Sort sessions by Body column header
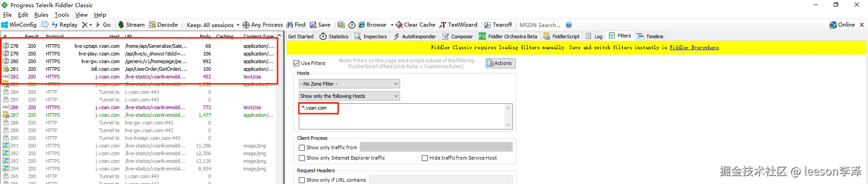868x184 pixels. (205, 36)
